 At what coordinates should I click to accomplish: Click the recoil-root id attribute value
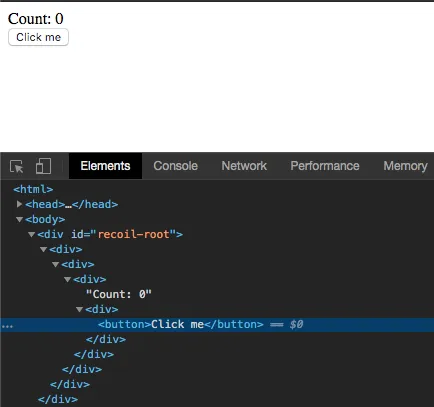(133, 234)
